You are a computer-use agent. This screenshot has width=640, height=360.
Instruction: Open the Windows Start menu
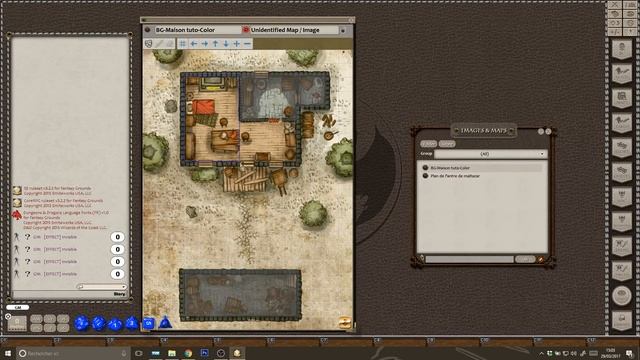(x=8, y=353)
